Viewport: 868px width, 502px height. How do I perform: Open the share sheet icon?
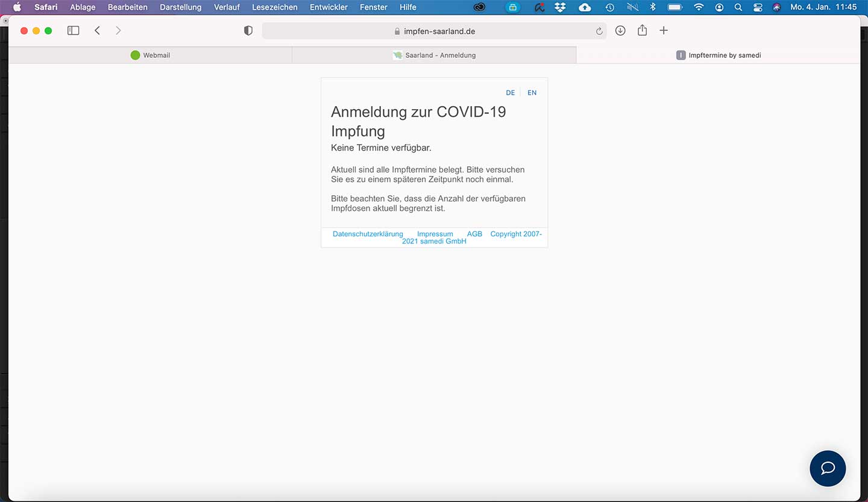(642, 30)
